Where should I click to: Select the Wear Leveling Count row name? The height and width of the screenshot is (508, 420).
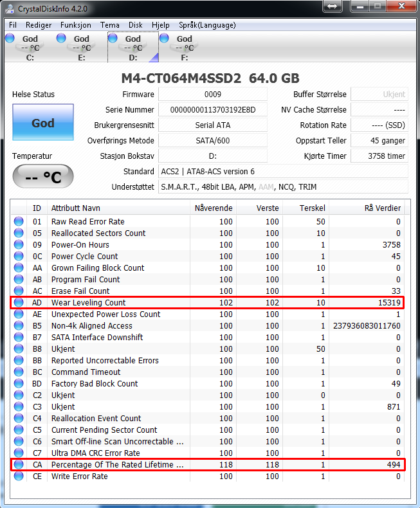(88, 303)
